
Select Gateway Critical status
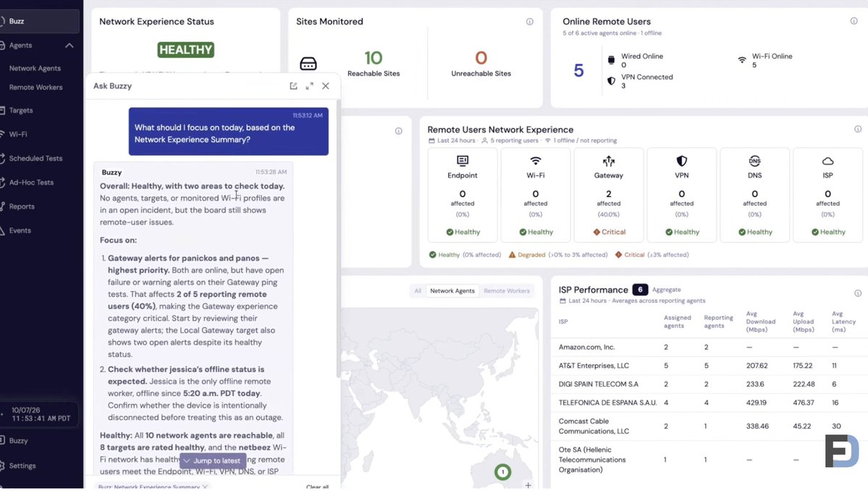click(x=609, y=232)
